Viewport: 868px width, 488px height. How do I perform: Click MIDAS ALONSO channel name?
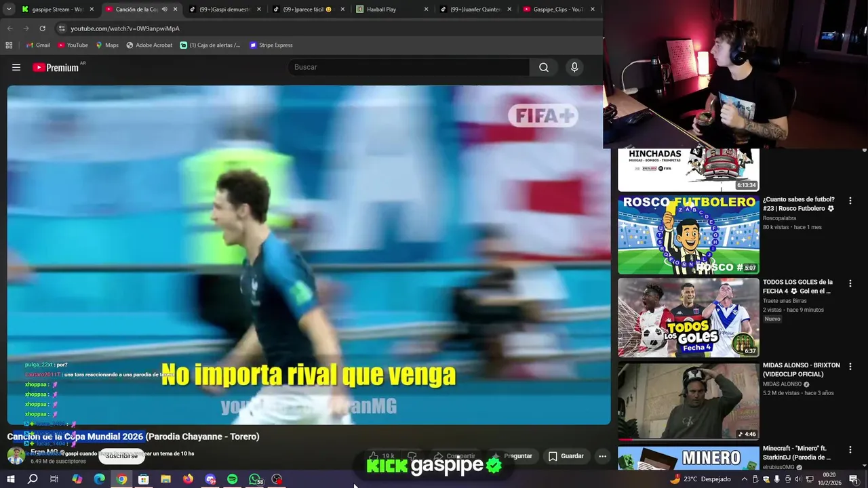point(782,384)
